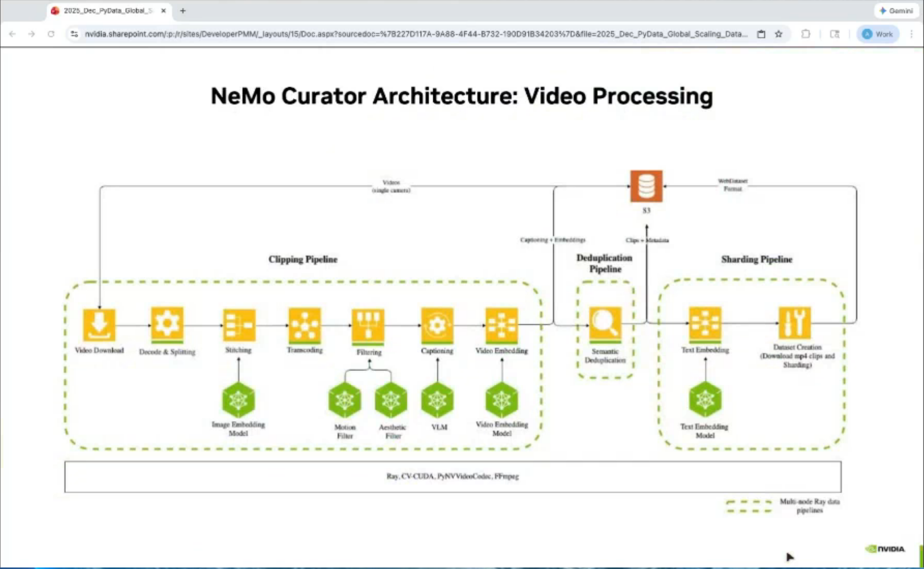Viewport: 924px width, 569px height.
Task: Click the Stitching pipeline icon
Action: pyautogui.click(x=239, y=324)
